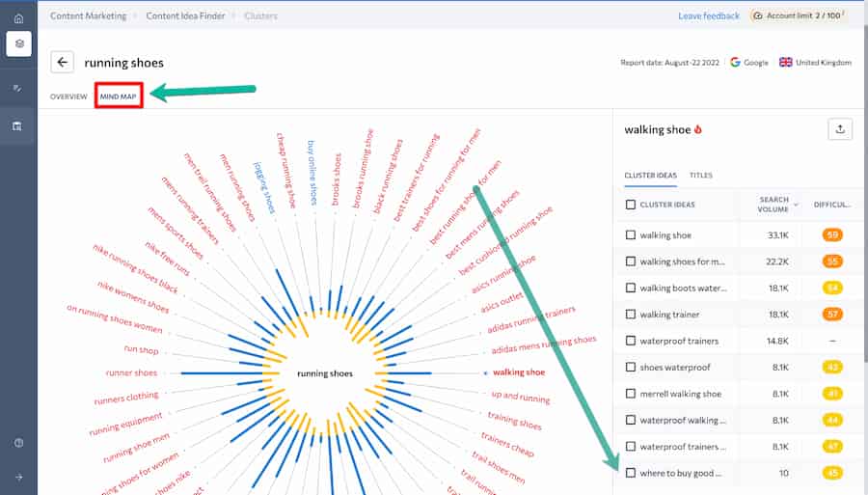Click search volume 33.1K cell
The width and height of the screenshot is (868, 495).
tap(777, 235)
